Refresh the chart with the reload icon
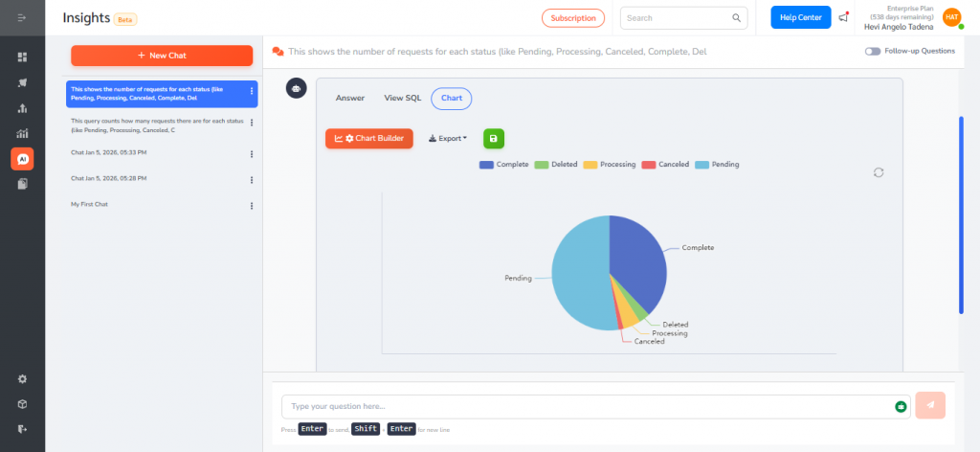Screen dimensions: 980x452 pos(879,172)
